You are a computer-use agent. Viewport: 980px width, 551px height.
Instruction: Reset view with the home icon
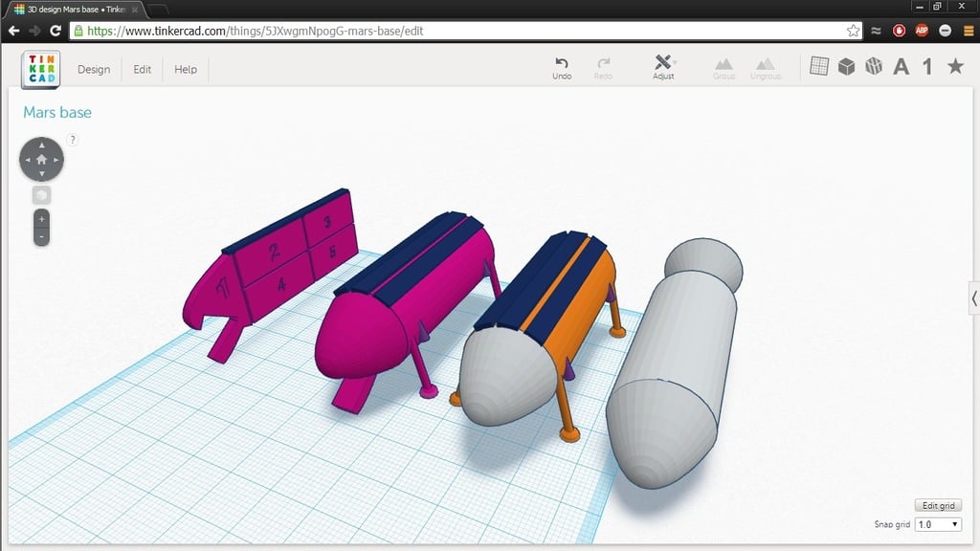[41, 160]
